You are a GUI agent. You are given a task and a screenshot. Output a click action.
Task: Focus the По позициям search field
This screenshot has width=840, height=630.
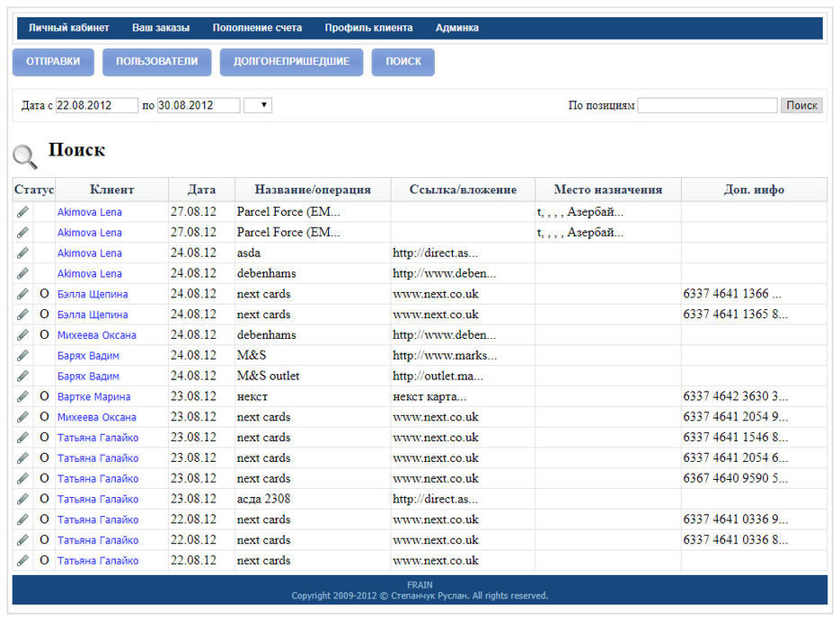(707, 105)
